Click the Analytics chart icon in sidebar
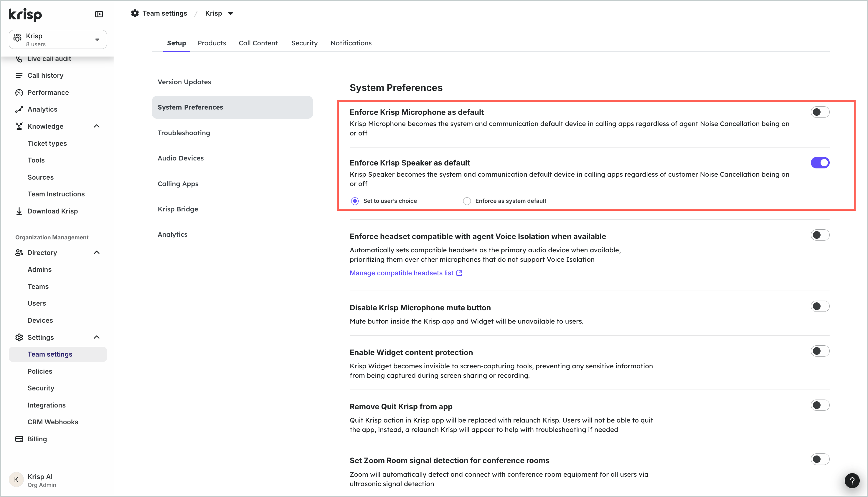Image resolution: width=868 pixels, height=497 pixels. coord(19,109)
